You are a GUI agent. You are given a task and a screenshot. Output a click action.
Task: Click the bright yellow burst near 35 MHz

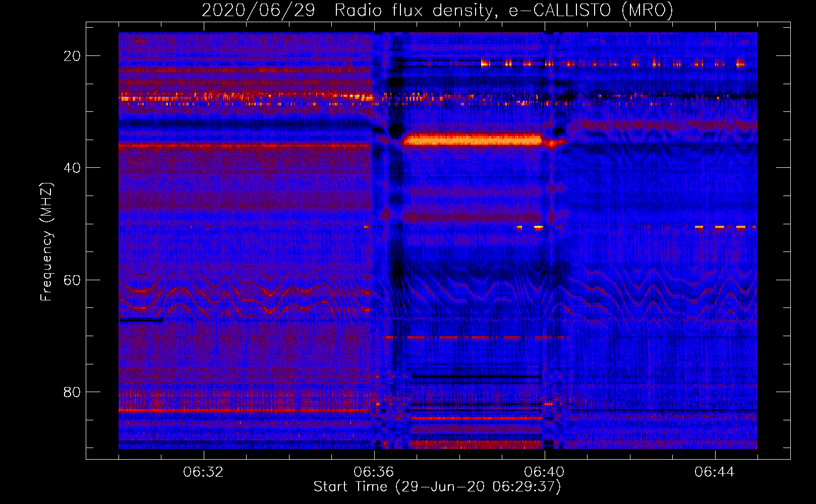(473, 140)
